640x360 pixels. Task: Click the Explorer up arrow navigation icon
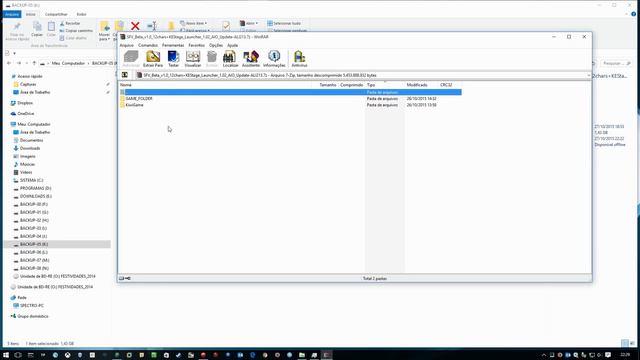tap(34, 63)
